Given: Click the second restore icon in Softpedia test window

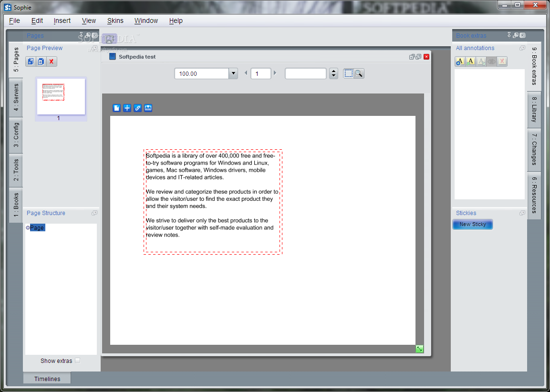Looking at the screenshot, I should (x=418, y=57).
